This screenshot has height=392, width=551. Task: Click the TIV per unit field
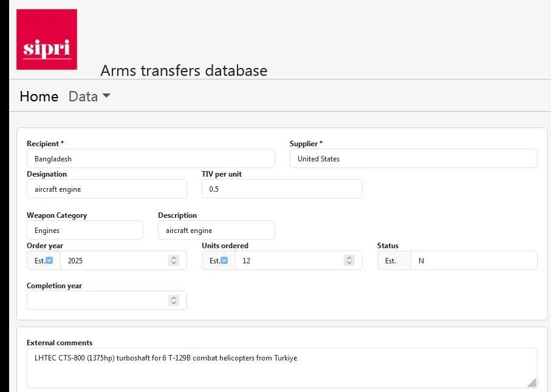[x=282, y=189]
